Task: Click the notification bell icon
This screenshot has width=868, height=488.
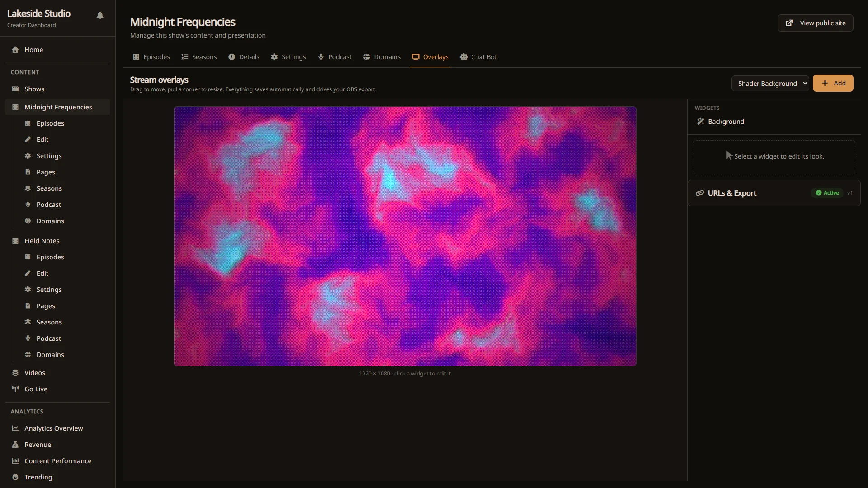Action: click(x=100, y=15)
